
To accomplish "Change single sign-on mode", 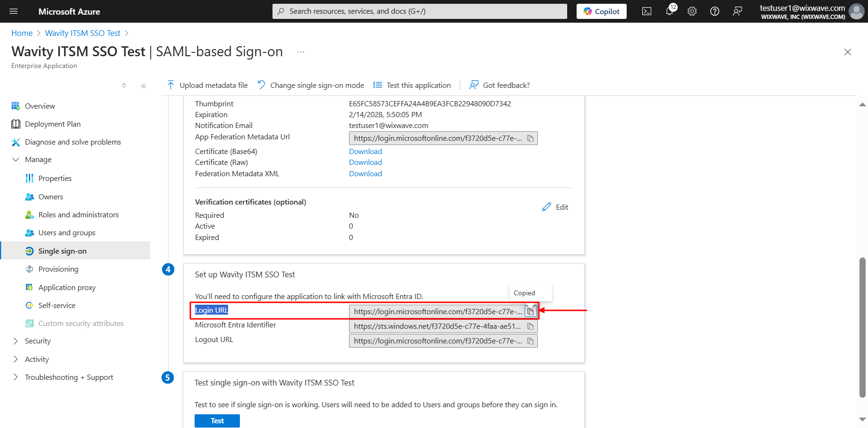I will [311, 85].
